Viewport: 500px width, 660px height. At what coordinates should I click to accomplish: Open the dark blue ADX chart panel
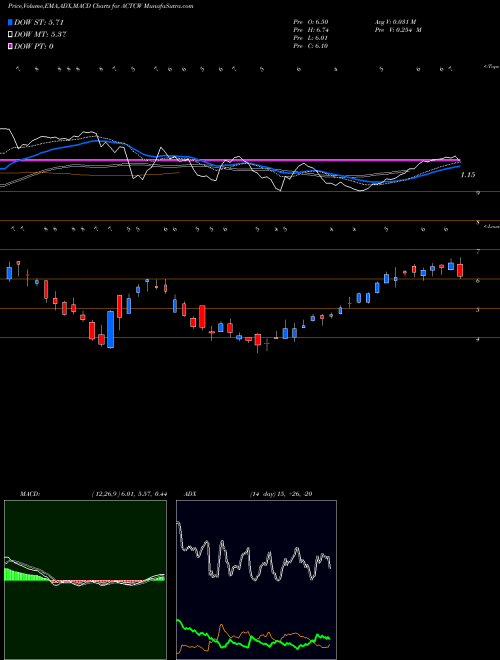point(256,580)
